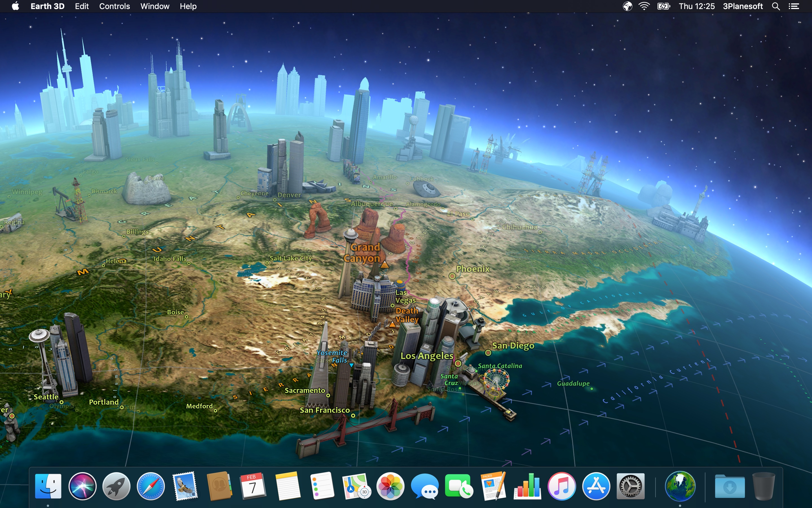
Task: Open Spotlight search magnifier
Action: coord(776,6)
